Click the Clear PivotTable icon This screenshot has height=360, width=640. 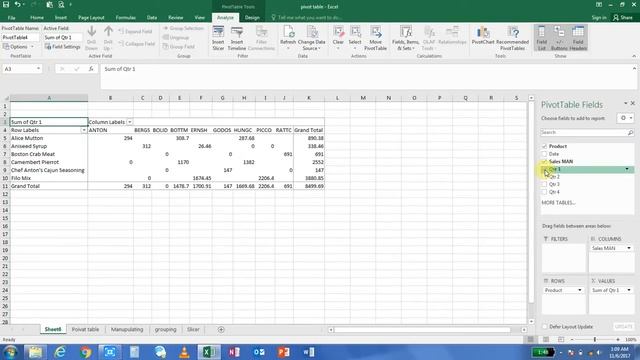338,38
